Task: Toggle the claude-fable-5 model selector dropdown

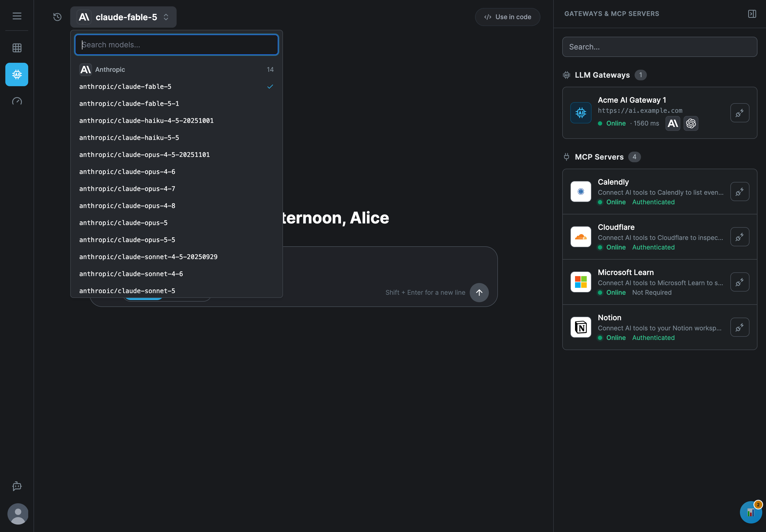Action: (x=123, y=17)
